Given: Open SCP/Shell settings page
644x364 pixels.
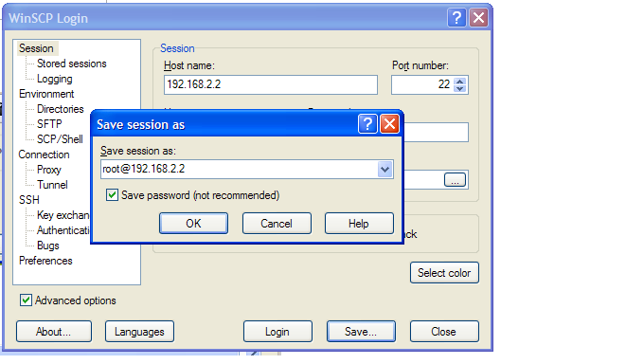Looking at the screenshot, I should click(x=60, y=139).
